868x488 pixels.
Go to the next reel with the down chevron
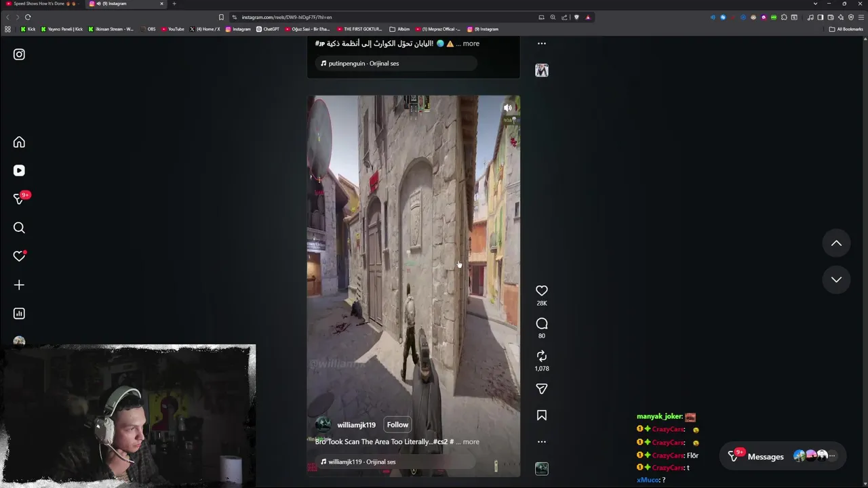pos(836,279)
